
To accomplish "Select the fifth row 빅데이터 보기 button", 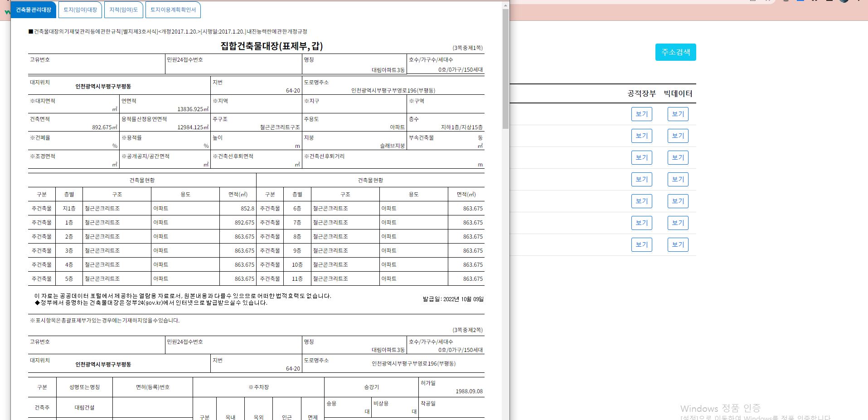I will pos(678,201).
